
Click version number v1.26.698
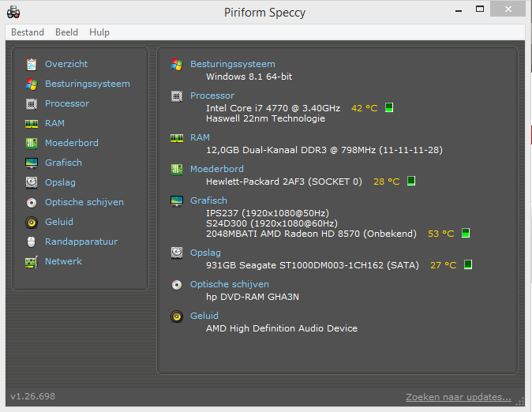click(32, 396)
